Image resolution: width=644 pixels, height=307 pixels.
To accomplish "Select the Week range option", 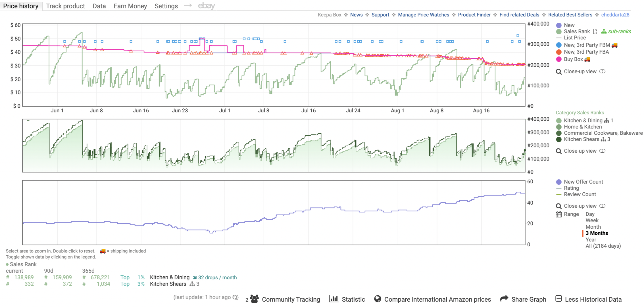I will coord(592,220).
